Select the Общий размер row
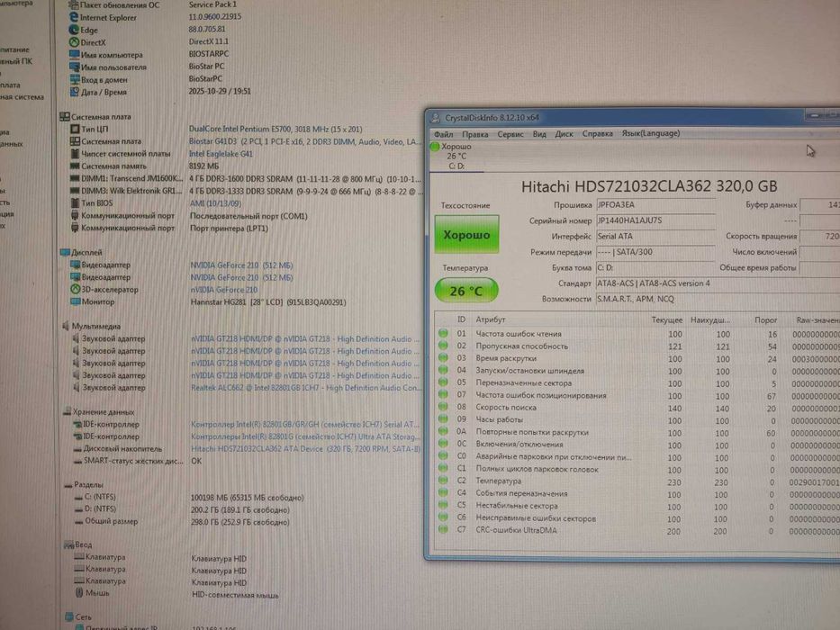The width and height of the screenshot is (840, 630). (x=182, y=522)
